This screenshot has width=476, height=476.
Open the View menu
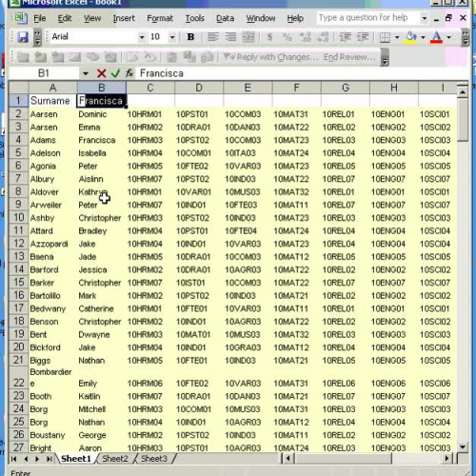92,18
